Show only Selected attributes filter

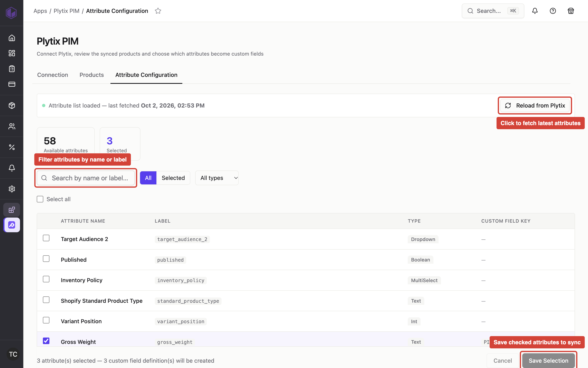pyautogui.click(x=173, y=178)
